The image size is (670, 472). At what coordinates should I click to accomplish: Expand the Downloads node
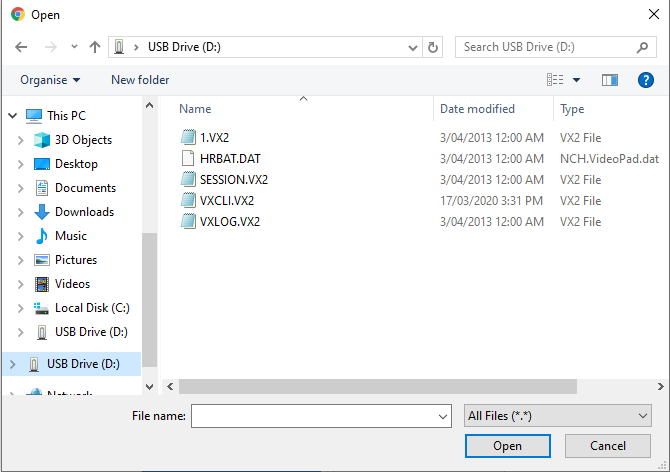tap(20, 211)
